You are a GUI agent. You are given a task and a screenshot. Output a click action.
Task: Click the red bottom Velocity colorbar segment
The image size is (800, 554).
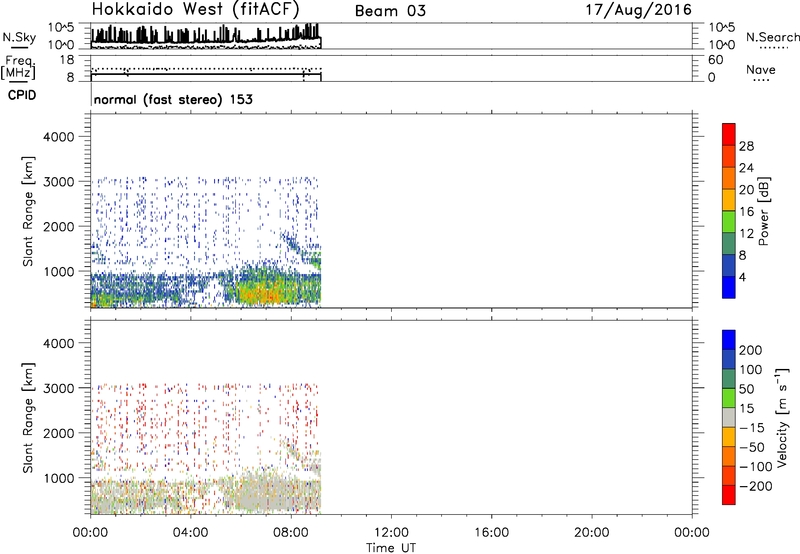click(729, 495)
